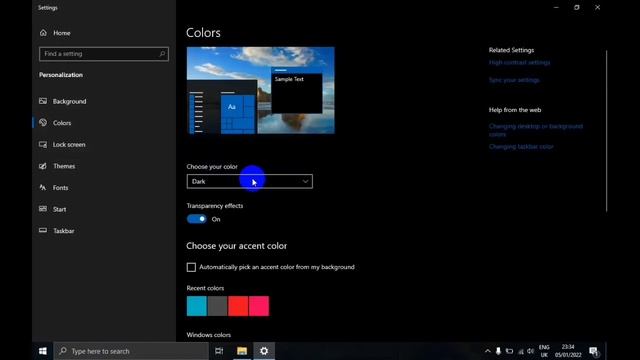Viewport: 640px width, 360px height.
Task: Select the Colors sidebar item
Action: [x=62, y=123]
